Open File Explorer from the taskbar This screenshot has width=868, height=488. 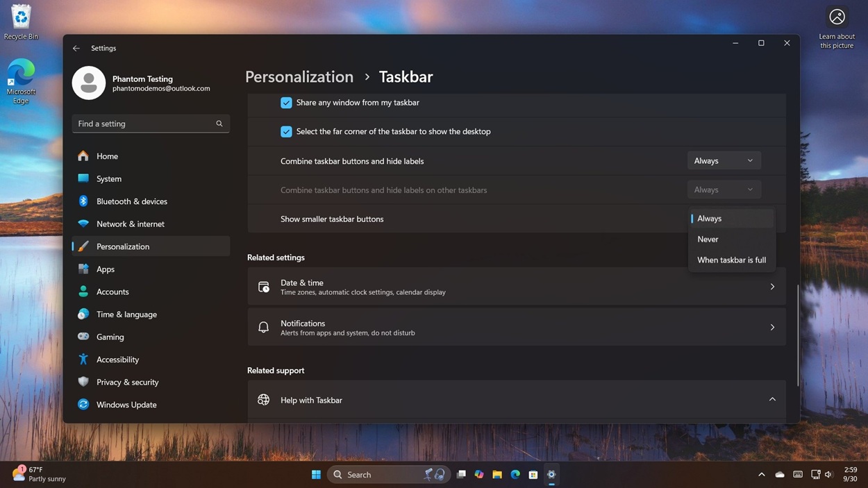[x=497, y=474]
